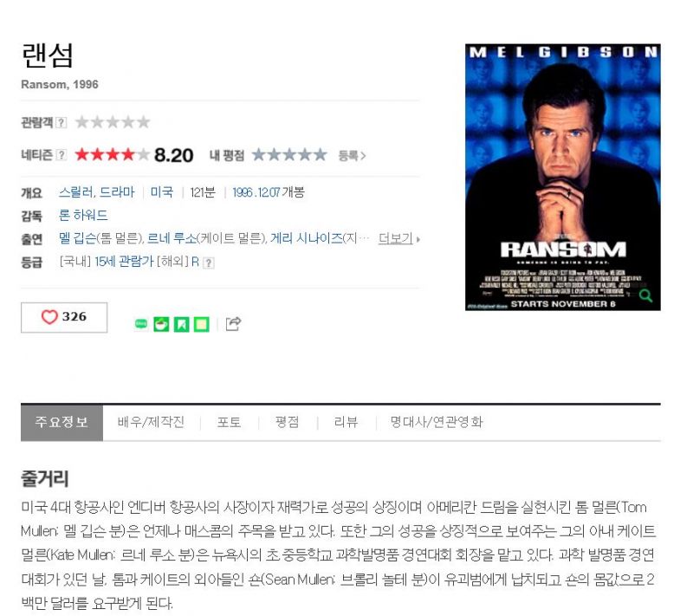Screen dimensions: 693x616
Task: Expand the cast list with 더보기
Action: [399, 238]
